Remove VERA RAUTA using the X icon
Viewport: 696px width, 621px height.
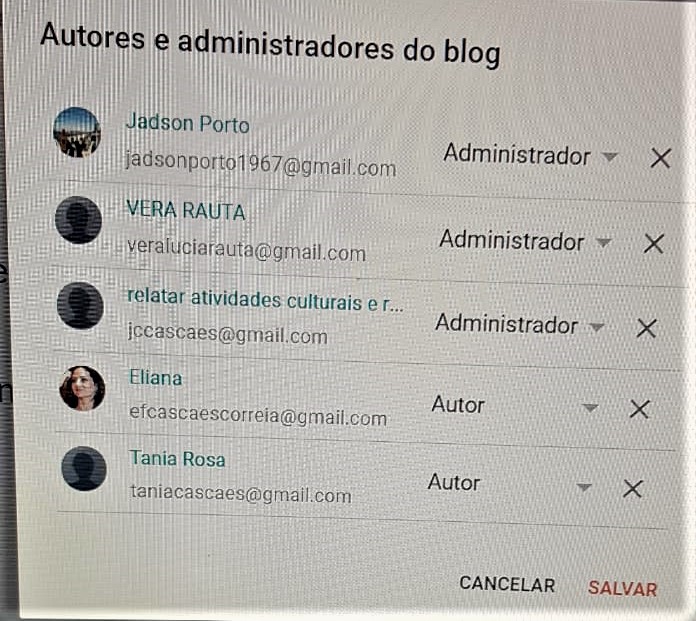pos(654,244)
